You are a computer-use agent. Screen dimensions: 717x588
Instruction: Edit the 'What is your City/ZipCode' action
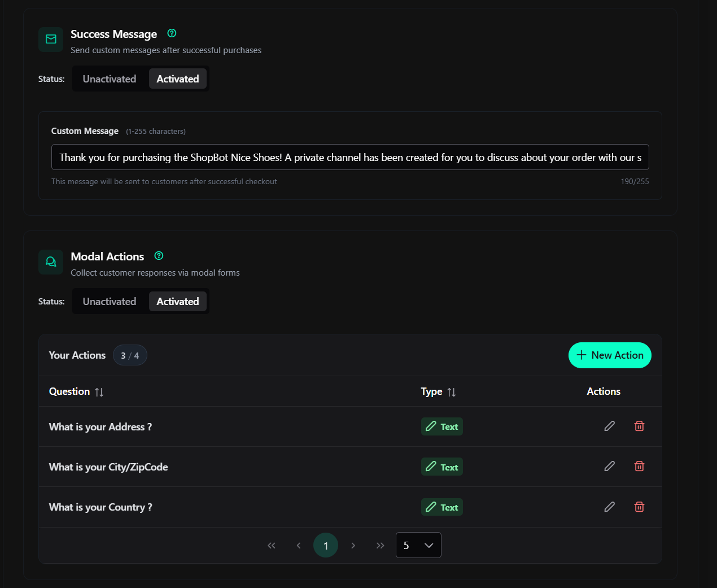(609, 467)
